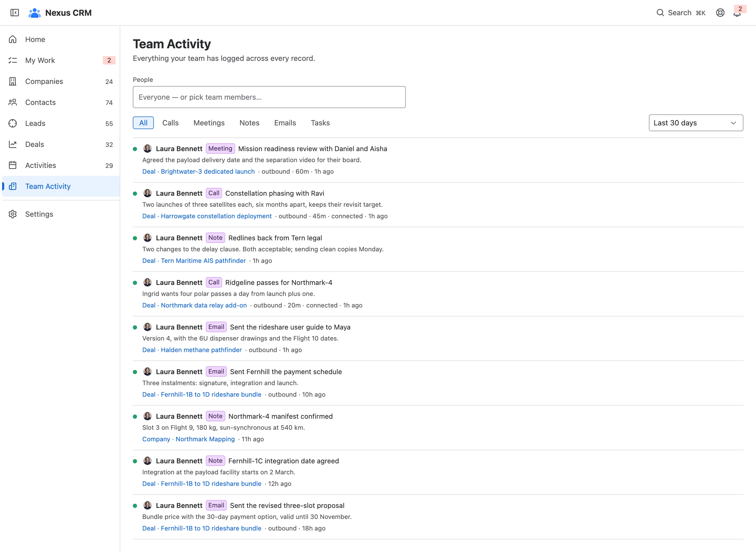The height and width of the screenshot is (552, 756).
Task: Switch to the Calls tab
Action: pyautogui.click(x=171, y=123)
